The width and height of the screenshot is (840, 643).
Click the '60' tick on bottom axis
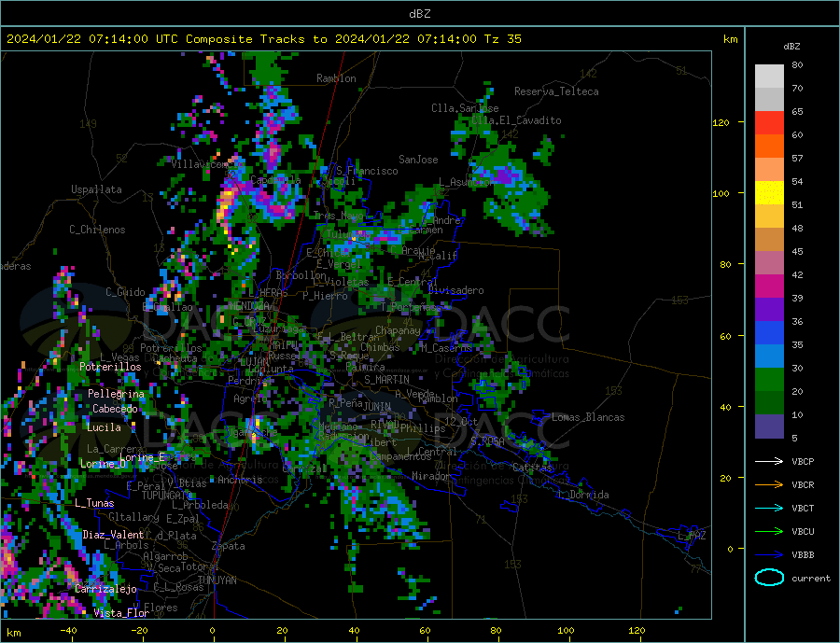coord(425,631)
